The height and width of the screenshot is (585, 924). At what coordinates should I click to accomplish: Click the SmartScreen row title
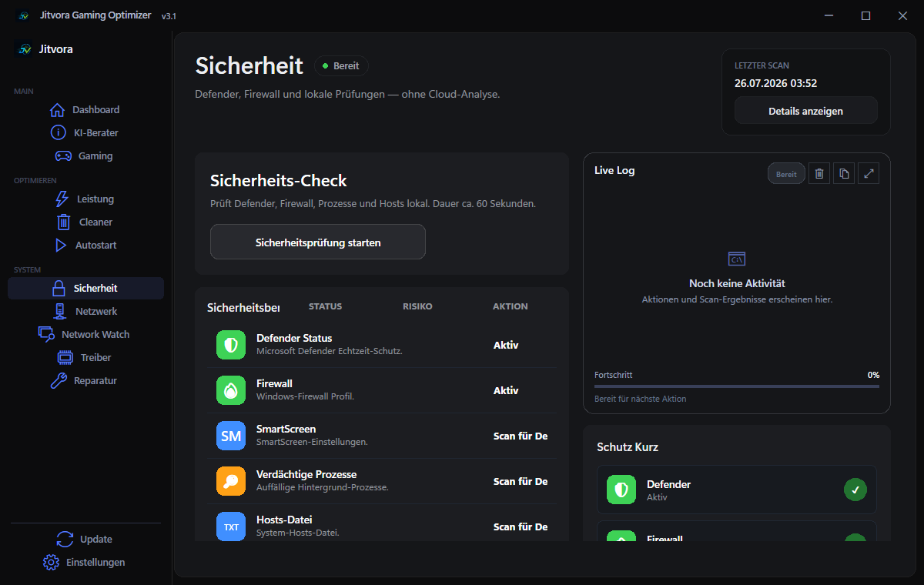286,429
